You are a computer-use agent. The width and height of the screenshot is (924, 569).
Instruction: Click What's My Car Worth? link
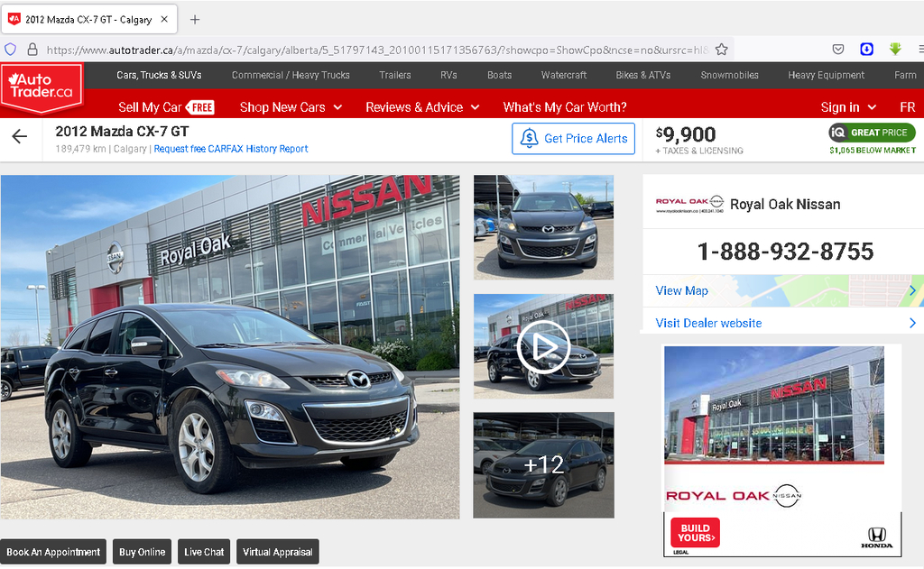(x=565, y=107)
